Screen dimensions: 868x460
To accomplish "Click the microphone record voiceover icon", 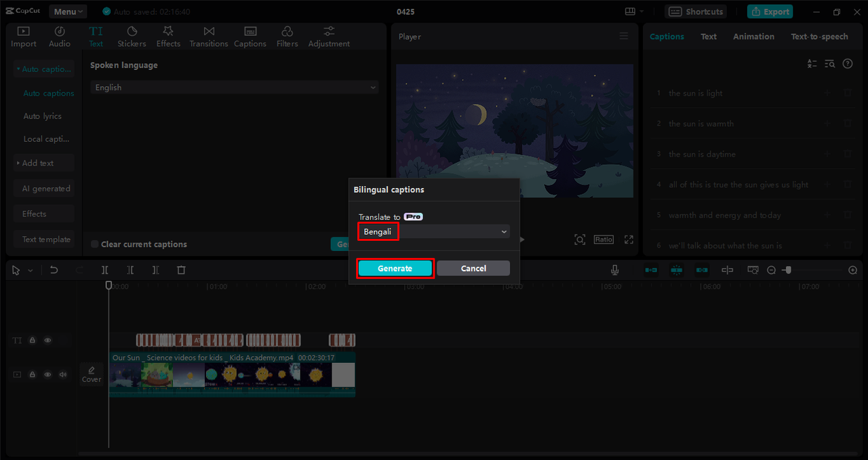I will click(615, 270).
